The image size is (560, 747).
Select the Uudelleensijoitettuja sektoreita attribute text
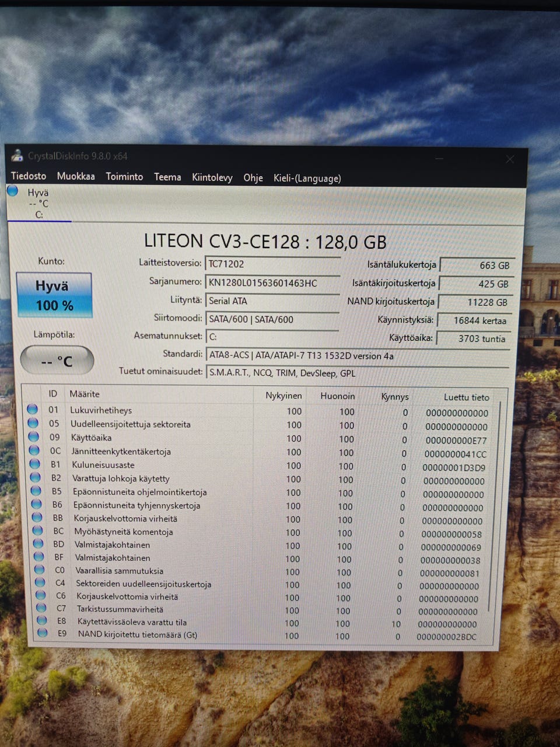[131, 424]
